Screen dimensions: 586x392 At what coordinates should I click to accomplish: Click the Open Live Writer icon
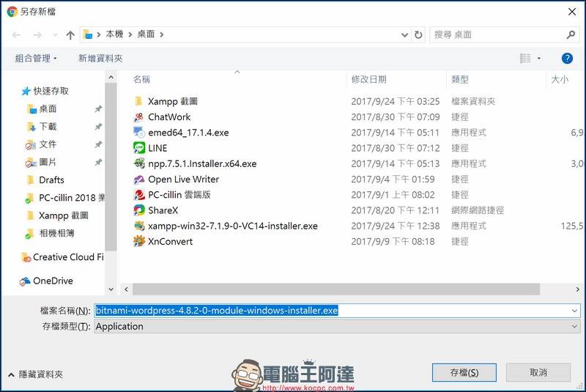(139, 180)
